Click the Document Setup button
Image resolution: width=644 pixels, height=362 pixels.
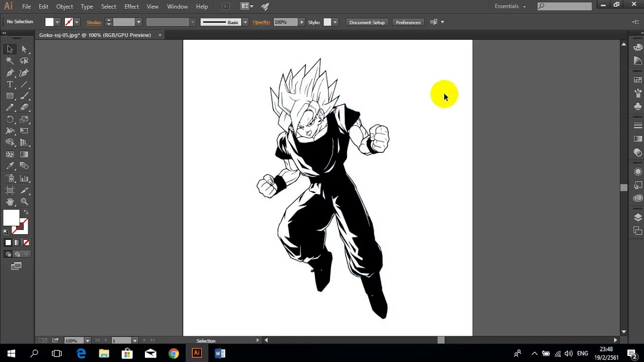click(x=367, y=22)
